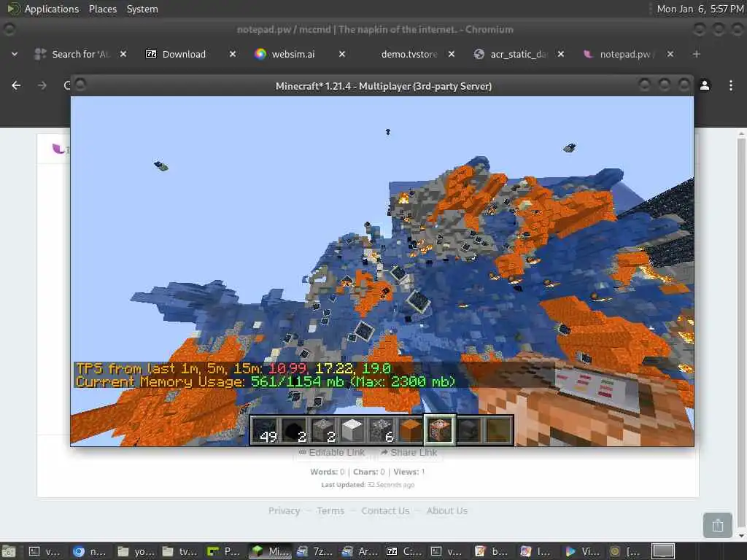Select orange block hotbar slot
747x560 pixels.
[411, 430]
